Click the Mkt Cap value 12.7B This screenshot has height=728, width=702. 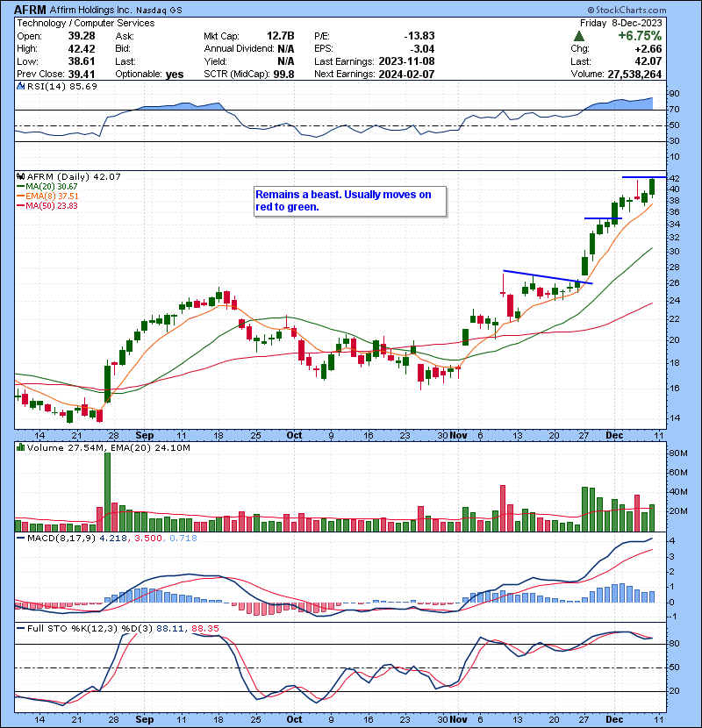coord(280,36)
